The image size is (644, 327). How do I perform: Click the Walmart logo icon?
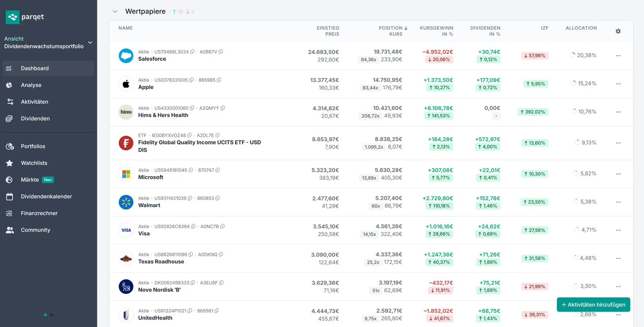click(126, 202)
